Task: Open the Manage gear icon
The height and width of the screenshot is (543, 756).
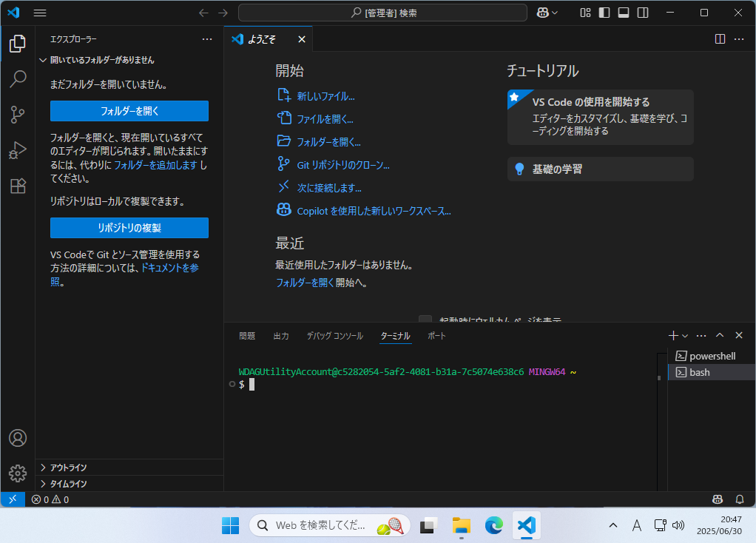Action: tap(17, 473)
